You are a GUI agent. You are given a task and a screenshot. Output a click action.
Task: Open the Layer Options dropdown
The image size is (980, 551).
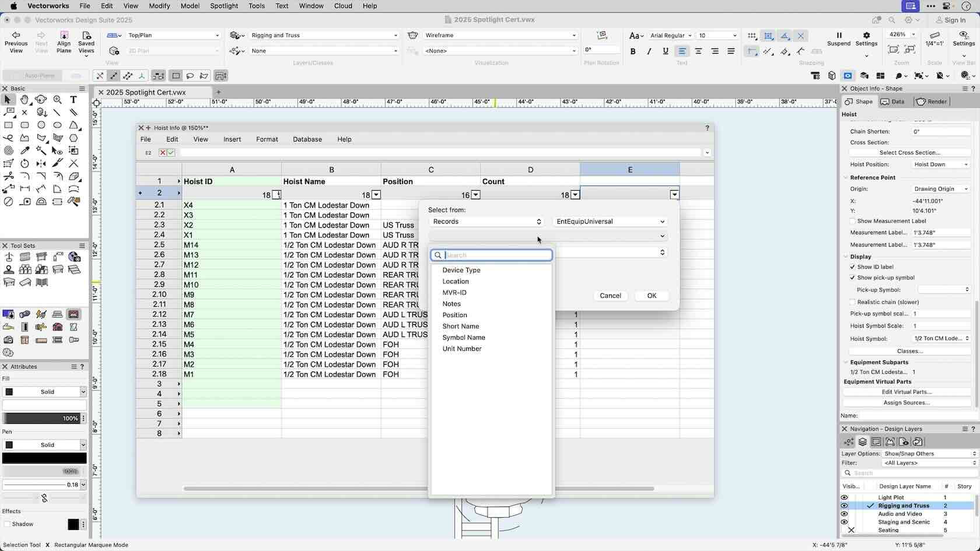929,453
